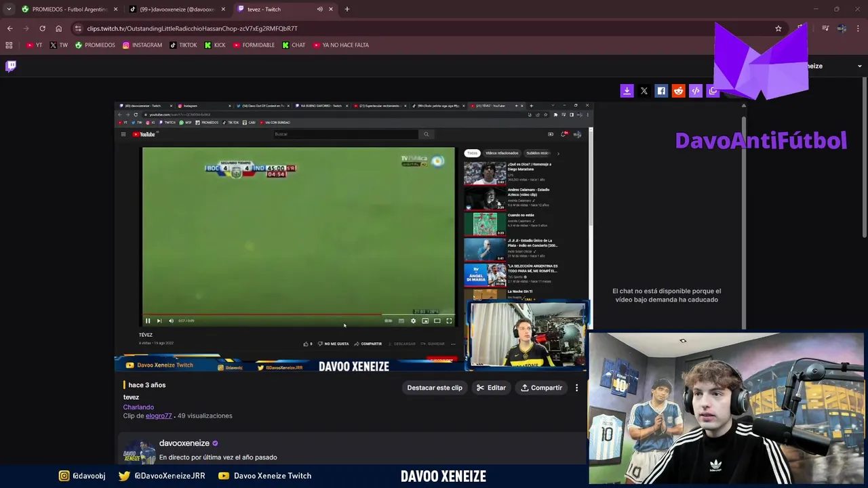This screenshot has width=868, height=488.
Task: Click Destacar este clip button
Action: tap(435, 388)
